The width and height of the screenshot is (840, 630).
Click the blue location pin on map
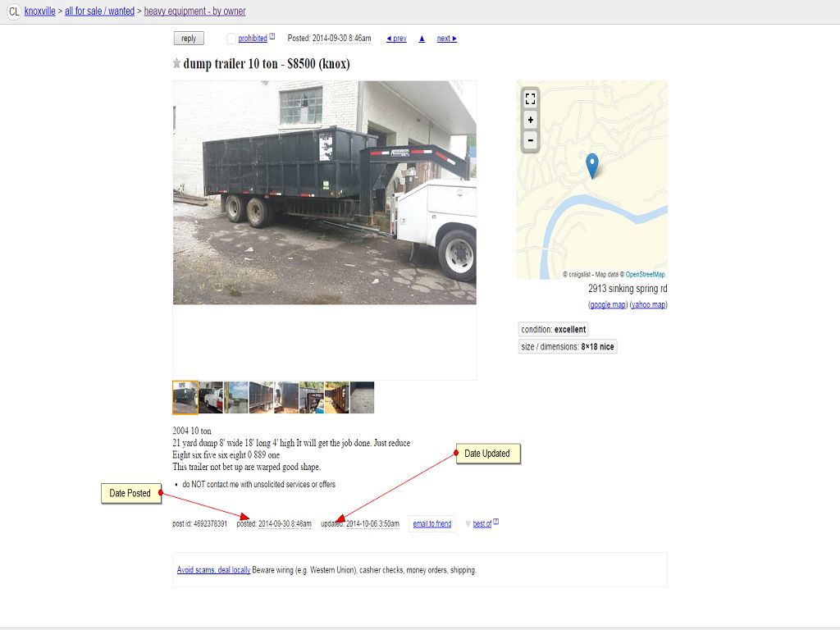(x=592, y=166)
